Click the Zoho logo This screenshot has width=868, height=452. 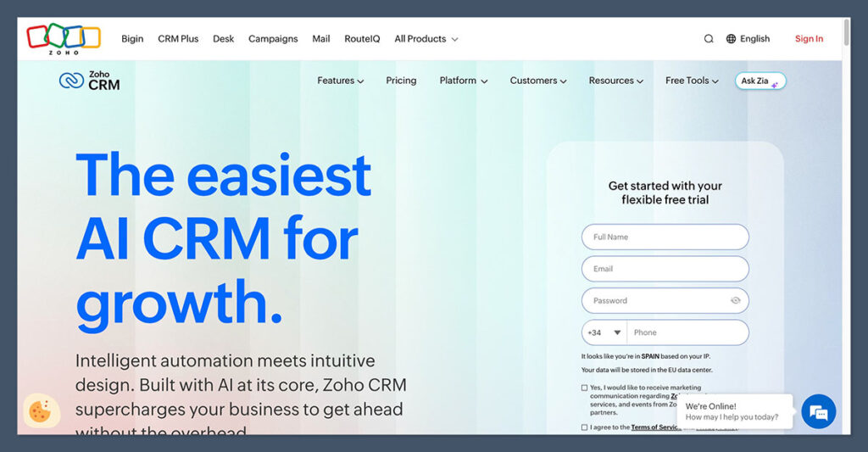click(x=64, y=39)
